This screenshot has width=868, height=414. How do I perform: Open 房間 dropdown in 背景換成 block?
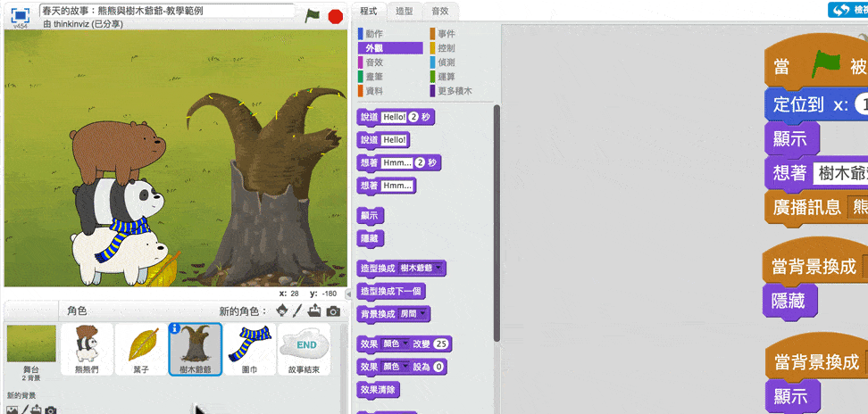[413, 314]
